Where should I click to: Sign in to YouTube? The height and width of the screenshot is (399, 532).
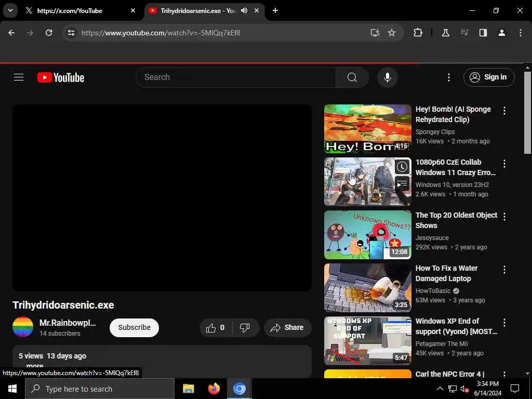tap(489, 77)
